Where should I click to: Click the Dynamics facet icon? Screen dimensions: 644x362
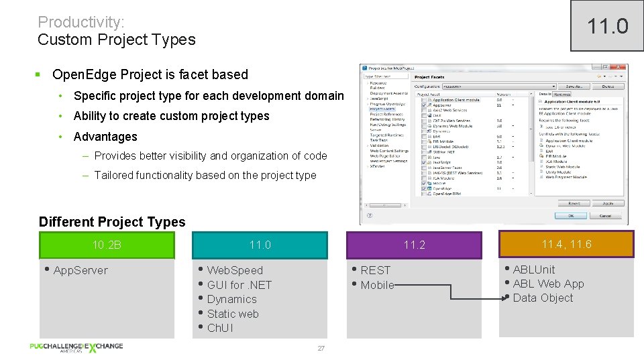429,131
